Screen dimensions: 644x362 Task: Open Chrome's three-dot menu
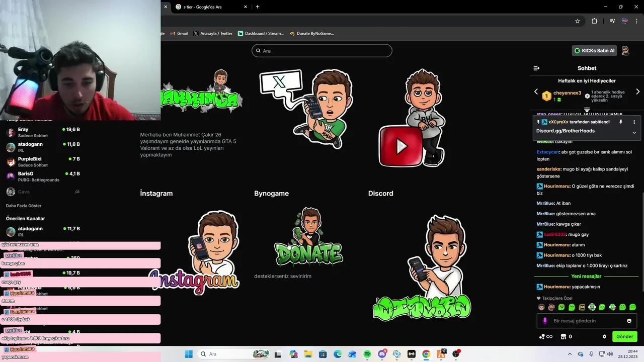coord(636,21)
